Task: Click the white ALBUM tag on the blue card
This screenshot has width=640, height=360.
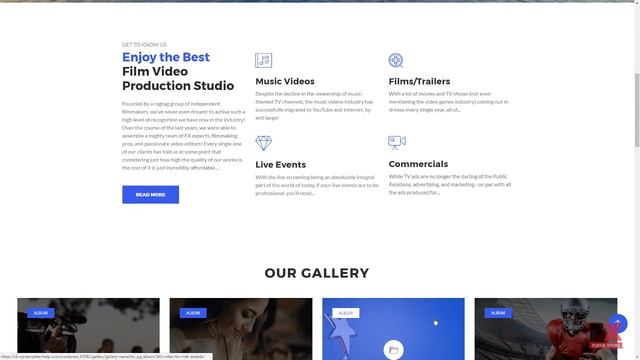Action: tap(346, 313)
